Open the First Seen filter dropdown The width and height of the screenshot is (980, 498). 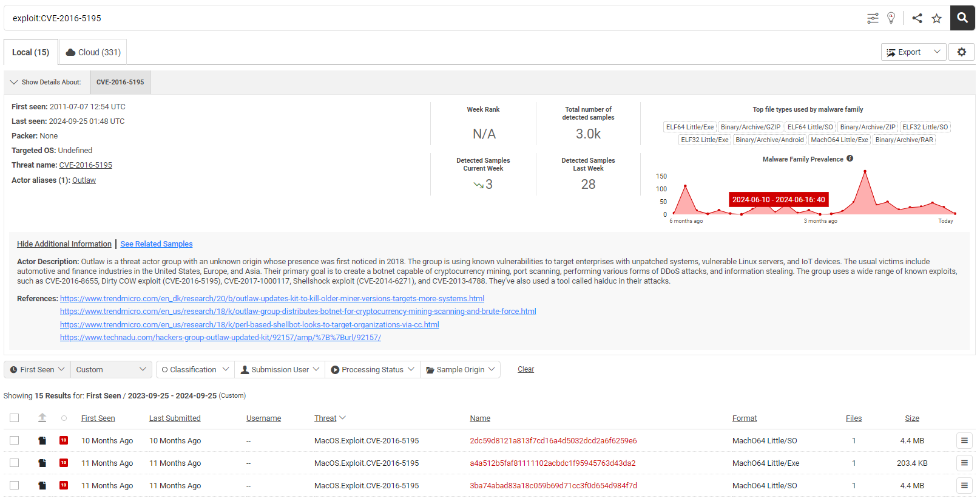tap(37, 369)
